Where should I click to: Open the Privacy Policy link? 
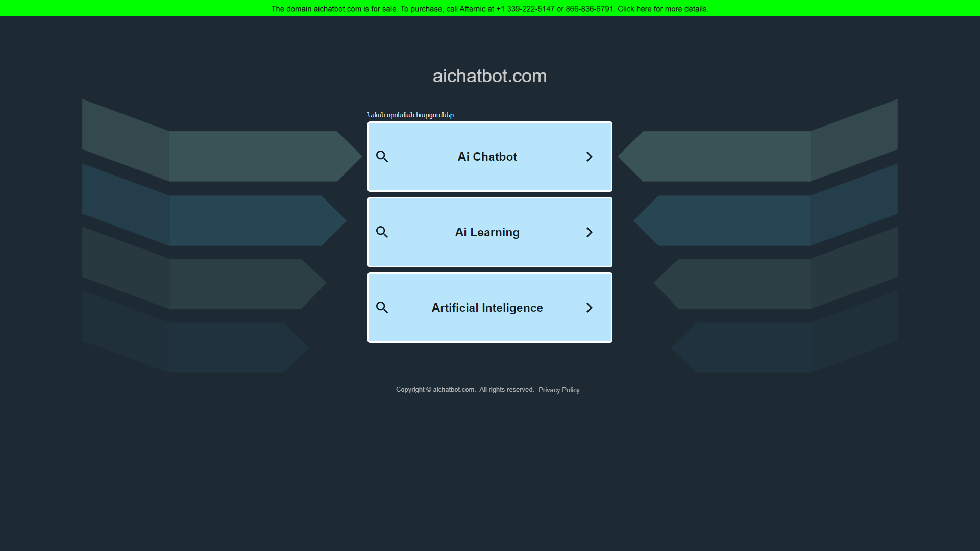[x=559, y=390]
